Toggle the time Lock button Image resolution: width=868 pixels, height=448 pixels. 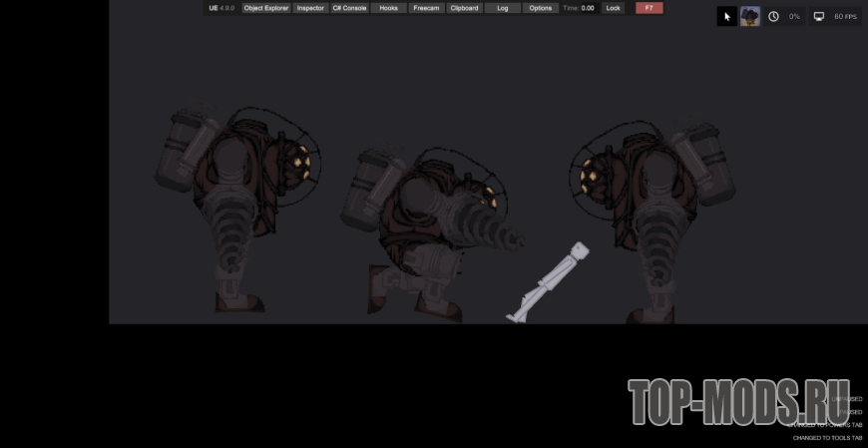pyautogui.click(x=613, y=8)
